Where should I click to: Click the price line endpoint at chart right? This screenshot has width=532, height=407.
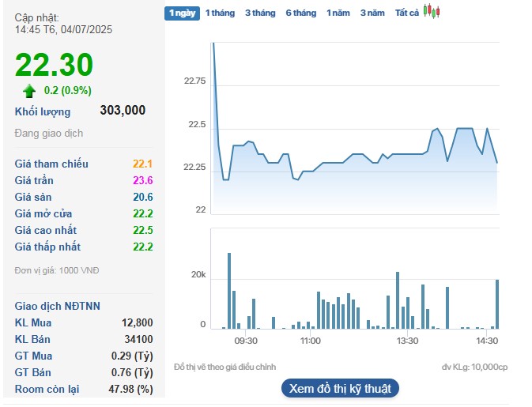point(497,163)
